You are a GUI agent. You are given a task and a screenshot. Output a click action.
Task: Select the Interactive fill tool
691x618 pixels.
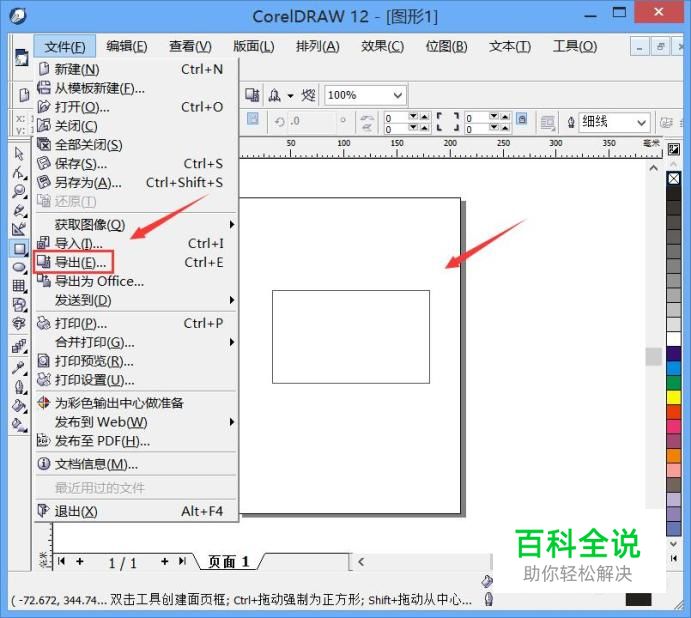click(x=19, y=425)
